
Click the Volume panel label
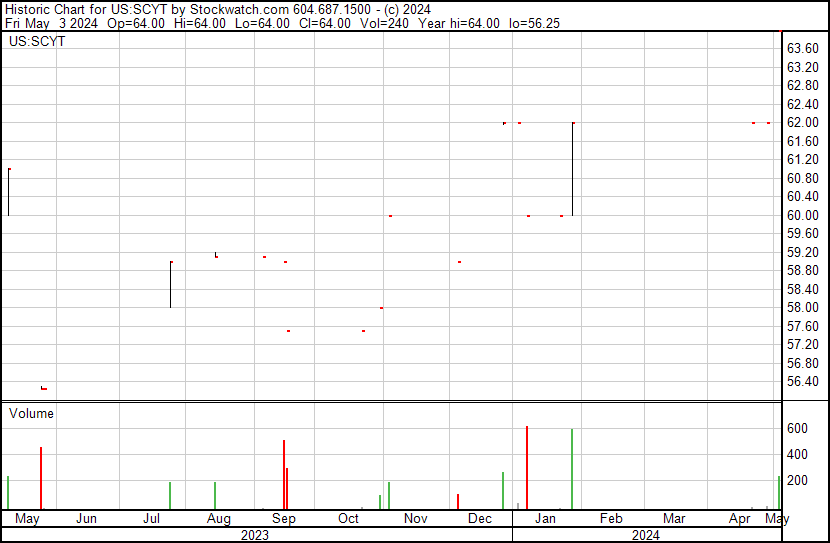pyautogui.click(x=31, y=413)
